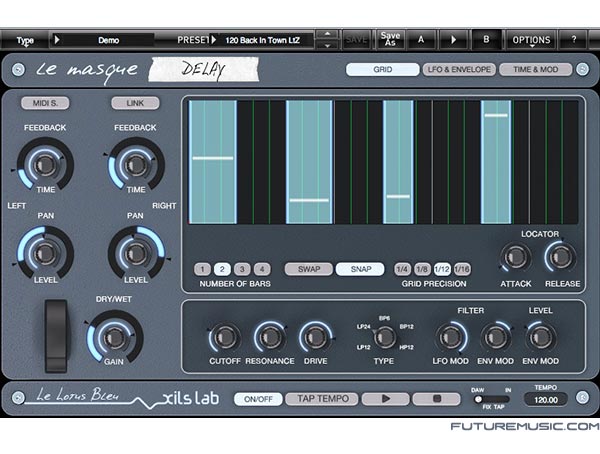Click the Save As button
The image size is (600, 454).
click(x=390, y=39)
